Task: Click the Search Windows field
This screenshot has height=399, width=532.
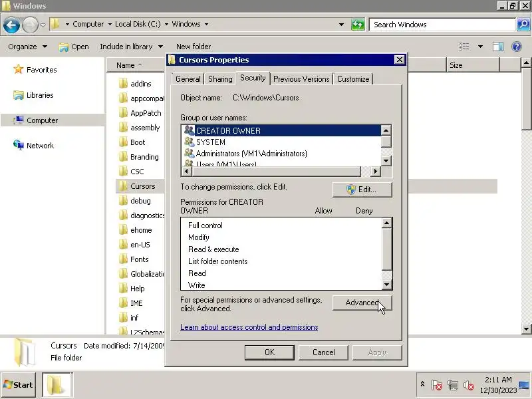Action: 442,25
